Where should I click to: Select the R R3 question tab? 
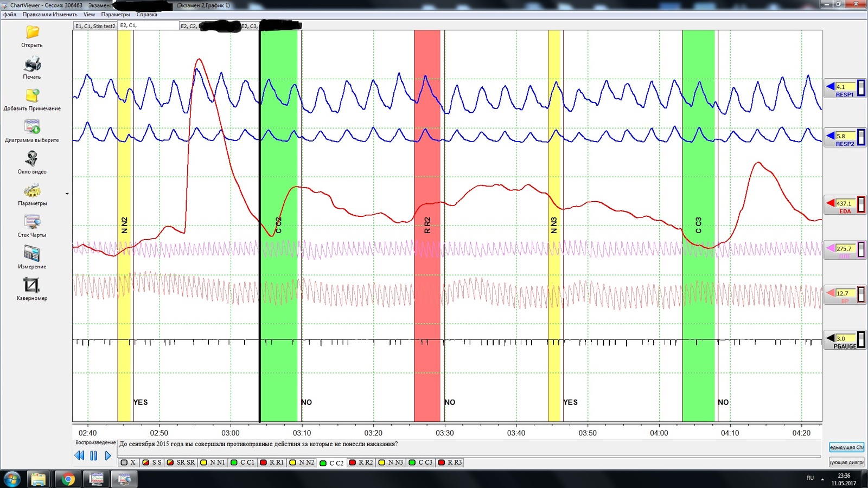[450, 463]
